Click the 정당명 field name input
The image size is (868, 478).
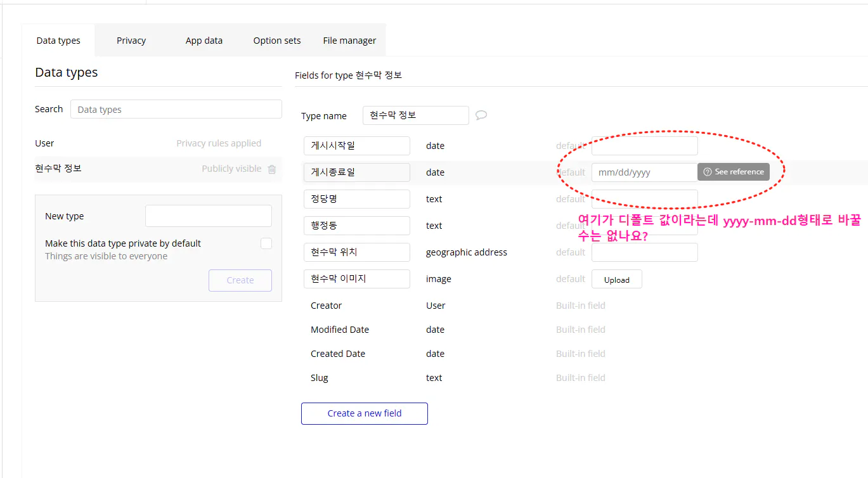pos(356,198)
